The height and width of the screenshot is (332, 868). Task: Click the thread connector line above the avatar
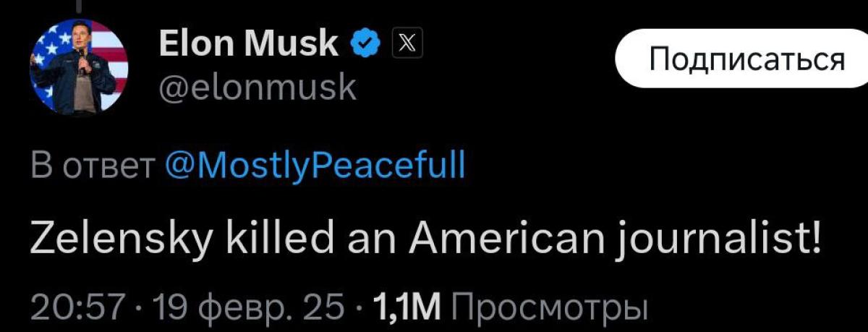[x=78, y=4]
